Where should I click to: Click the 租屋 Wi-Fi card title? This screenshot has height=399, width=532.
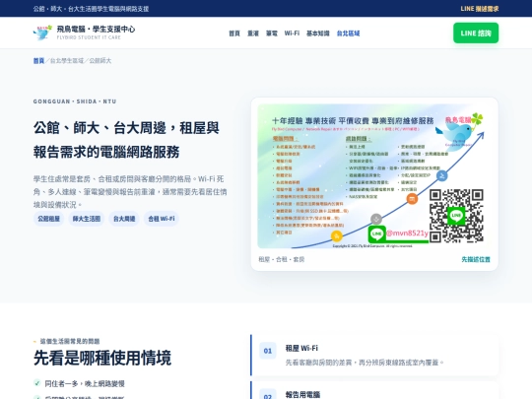(301, 348)
